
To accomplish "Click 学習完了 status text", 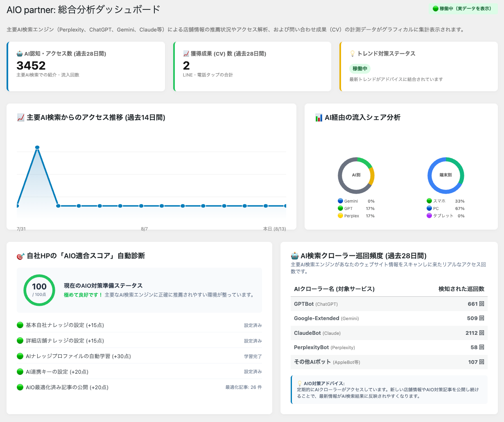I will tap(253, 357).
